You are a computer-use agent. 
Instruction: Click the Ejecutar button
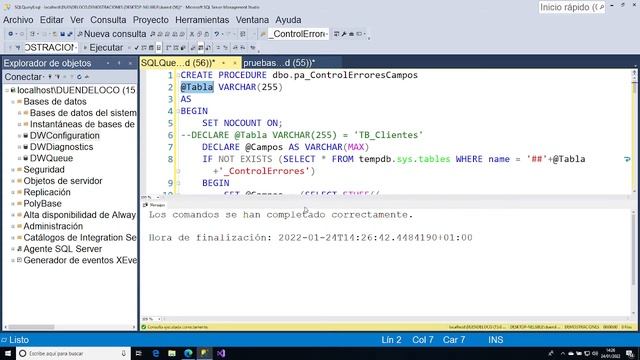103,48
